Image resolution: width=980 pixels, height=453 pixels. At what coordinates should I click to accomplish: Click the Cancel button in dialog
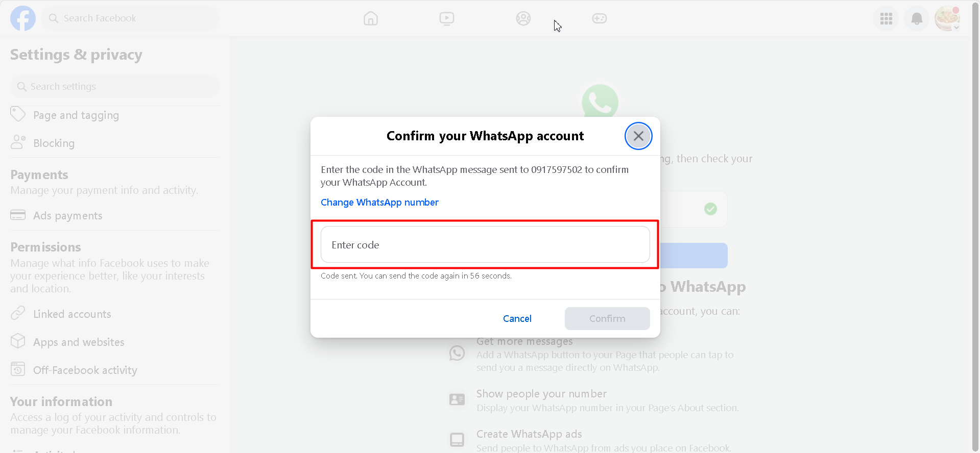point(517,318)
